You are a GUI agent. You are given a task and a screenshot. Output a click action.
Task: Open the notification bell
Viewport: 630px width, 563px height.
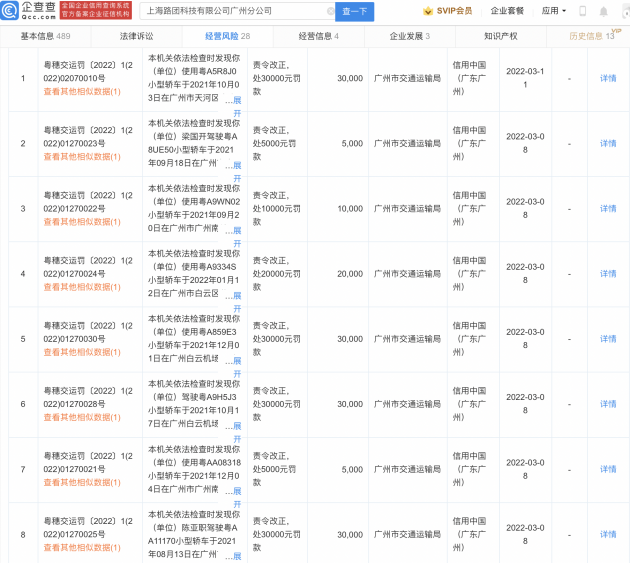(x=603, y=11)
